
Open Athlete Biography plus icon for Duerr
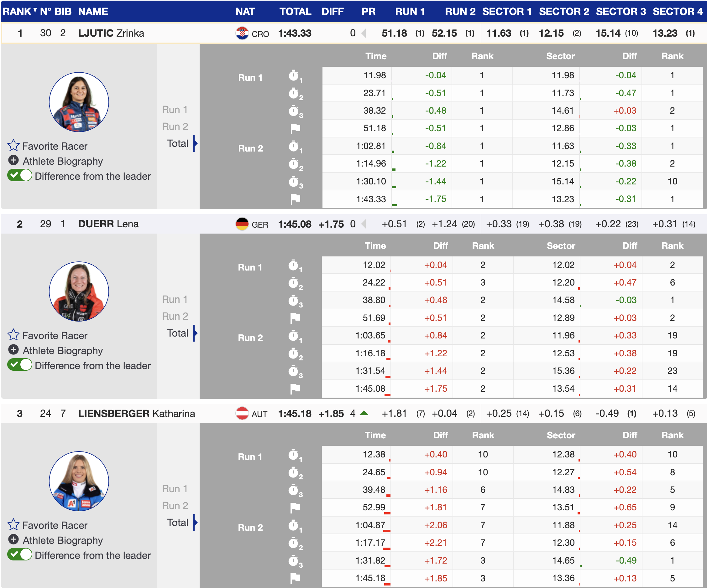13,350
